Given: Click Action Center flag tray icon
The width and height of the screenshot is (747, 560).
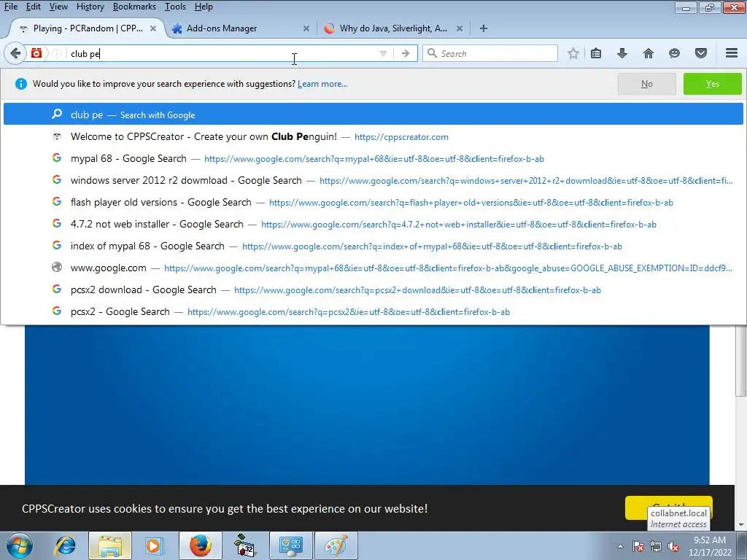Looking at the screenshot, I should coord(638,546).
